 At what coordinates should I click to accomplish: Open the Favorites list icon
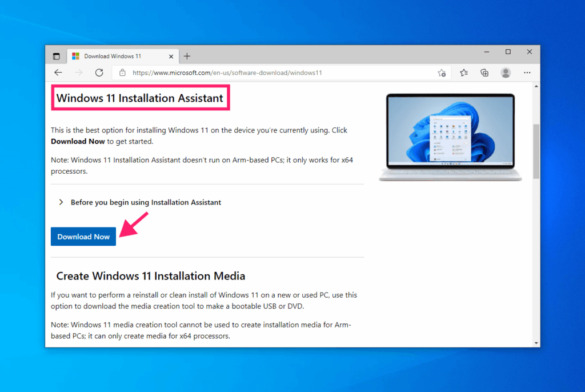[464, 73]
